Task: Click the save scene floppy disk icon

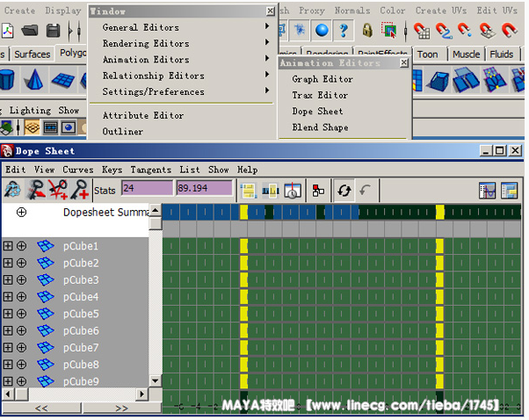Action: pyautogui.click(x=53, y=32)
